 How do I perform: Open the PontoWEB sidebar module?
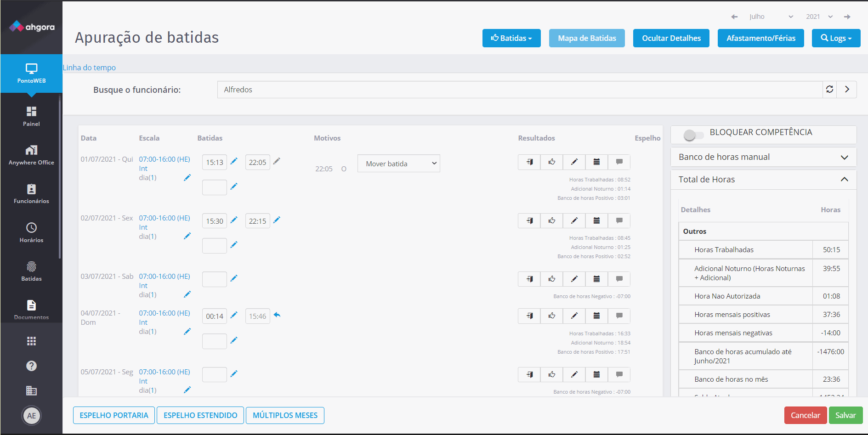point(31,73)
